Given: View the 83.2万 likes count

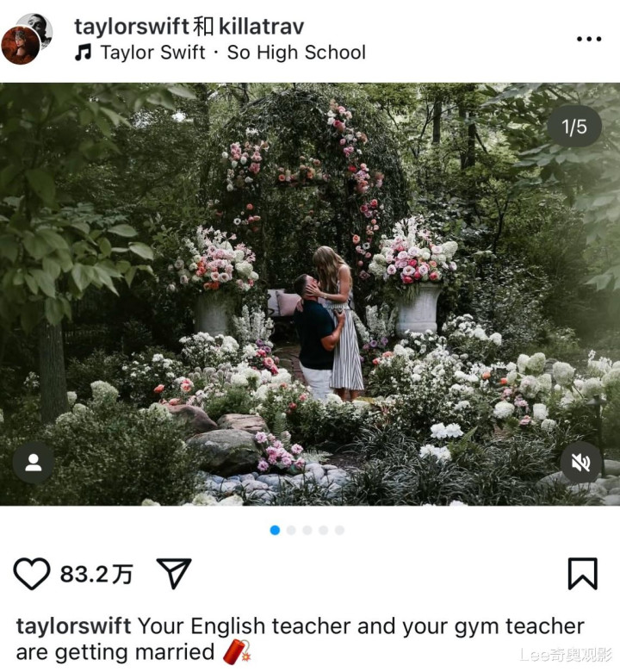Looking at the screenshot, I should pos(96,574).
